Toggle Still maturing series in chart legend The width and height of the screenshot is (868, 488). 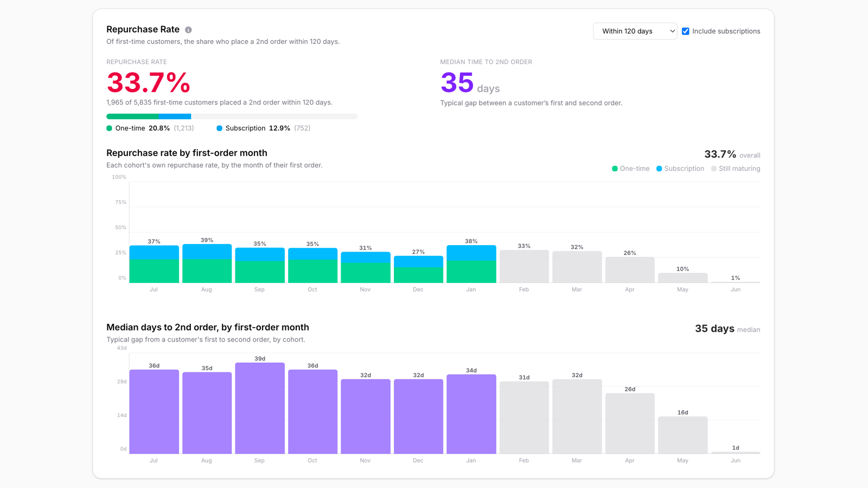coord(735,169)
